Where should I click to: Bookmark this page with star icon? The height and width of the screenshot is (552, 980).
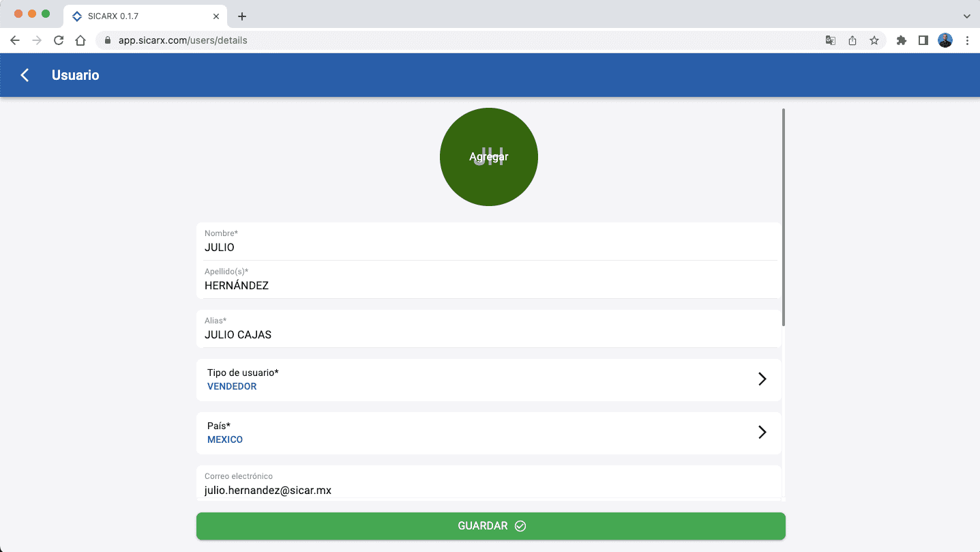point(874,40)
